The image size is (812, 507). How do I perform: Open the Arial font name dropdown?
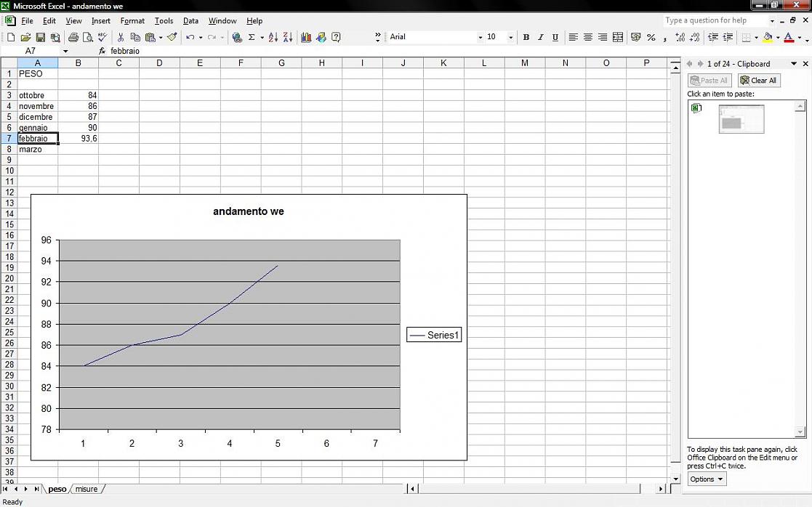point(480,37)
